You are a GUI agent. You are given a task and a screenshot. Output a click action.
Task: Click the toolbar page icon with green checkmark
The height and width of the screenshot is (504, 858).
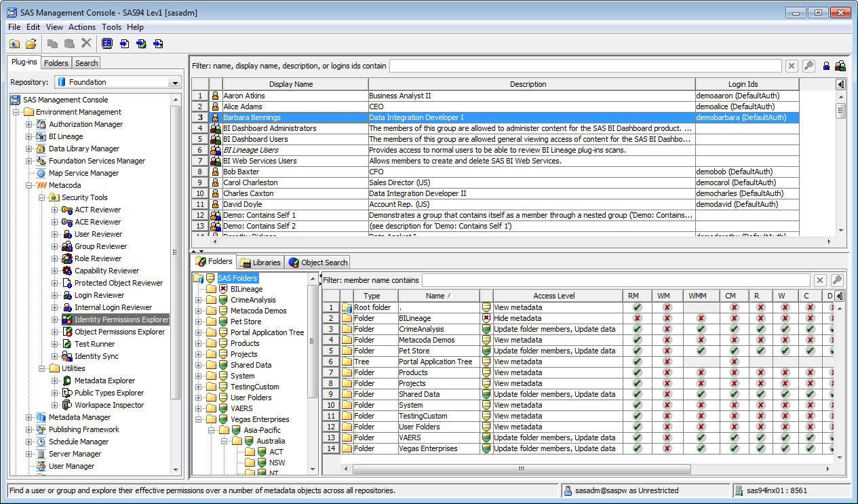pyautogui.click(x=141, y=43)
